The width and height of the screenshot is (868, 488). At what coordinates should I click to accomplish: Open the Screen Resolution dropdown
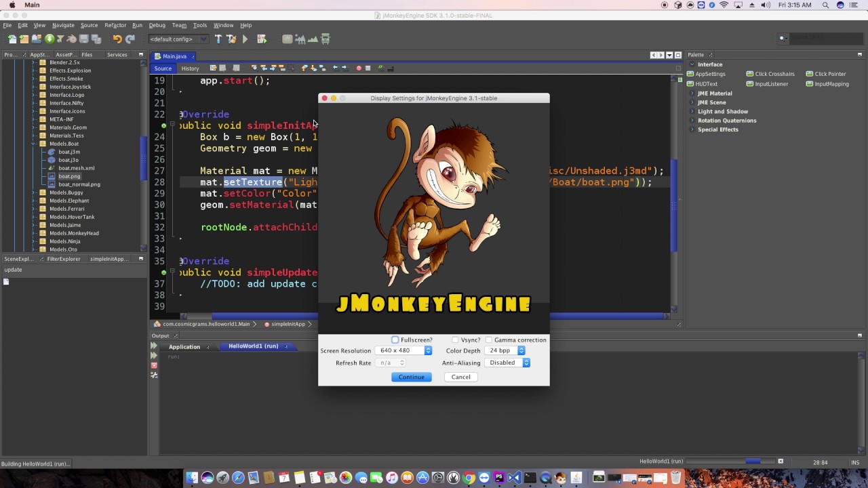[404, 350]
